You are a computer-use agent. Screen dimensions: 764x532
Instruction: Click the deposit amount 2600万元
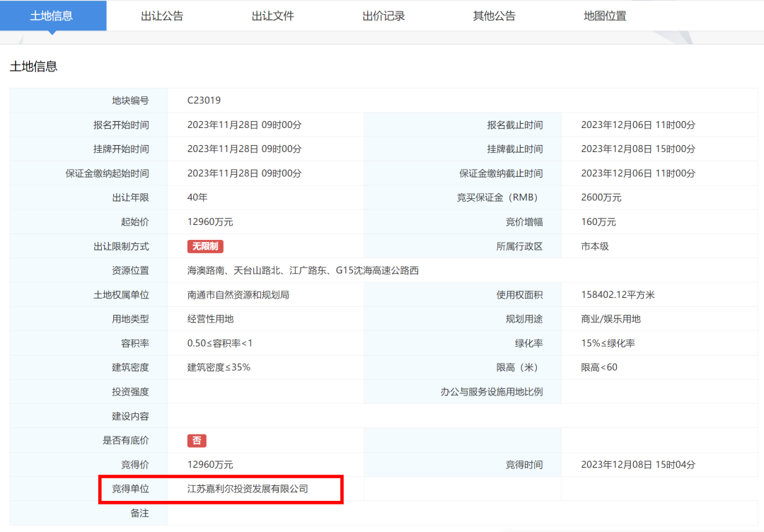[601, 198]
